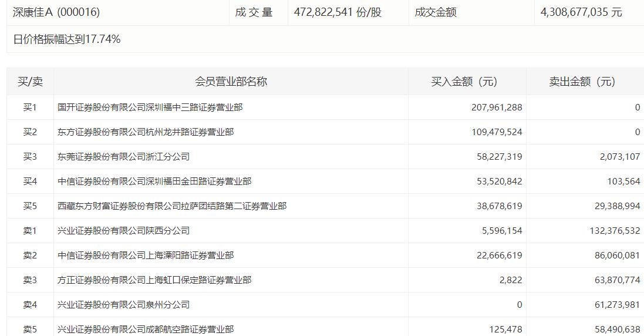Click 东方证券杭州龙井路证券营业部 name
This screenshot has height=336, width=644.
coord(146,132)
